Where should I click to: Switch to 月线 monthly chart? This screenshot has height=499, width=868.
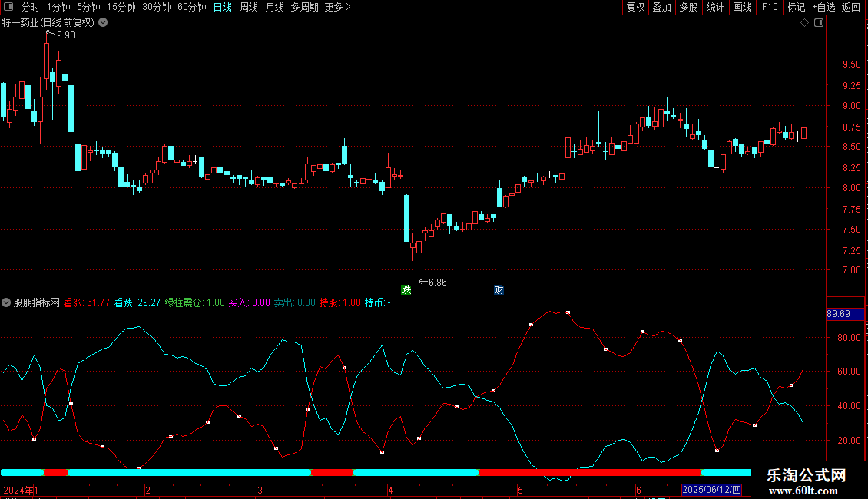[274, 7]
